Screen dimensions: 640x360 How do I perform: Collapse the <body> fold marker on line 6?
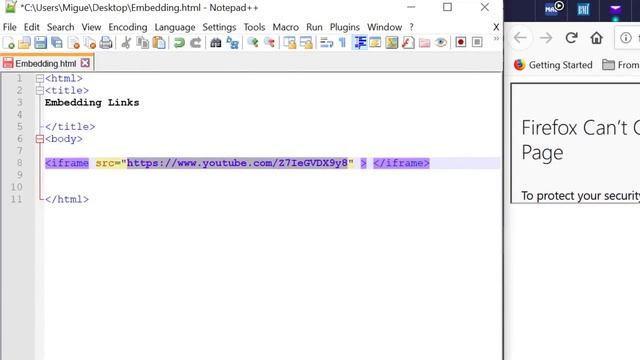(40, 139)
